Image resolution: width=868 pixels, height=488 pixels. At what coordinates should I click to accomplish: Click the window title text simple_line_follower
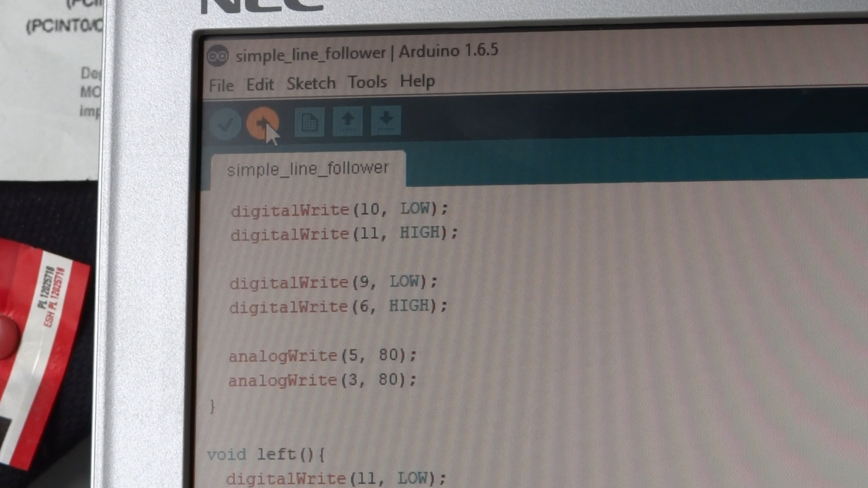tap(310, 54)
